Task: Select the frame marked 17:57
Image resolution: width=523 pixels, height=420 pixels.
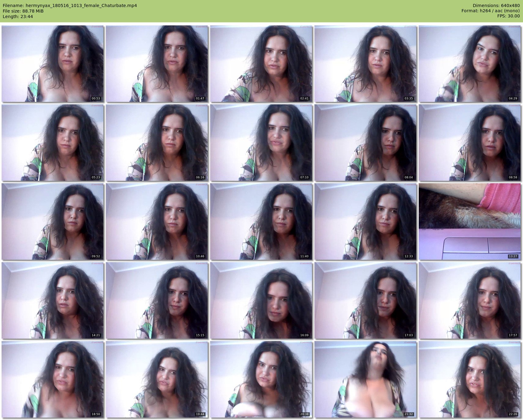Action: (470, 300)
